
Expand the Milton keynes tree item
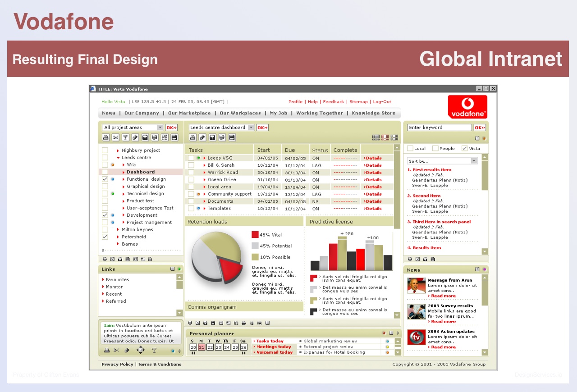click(118, 230)
